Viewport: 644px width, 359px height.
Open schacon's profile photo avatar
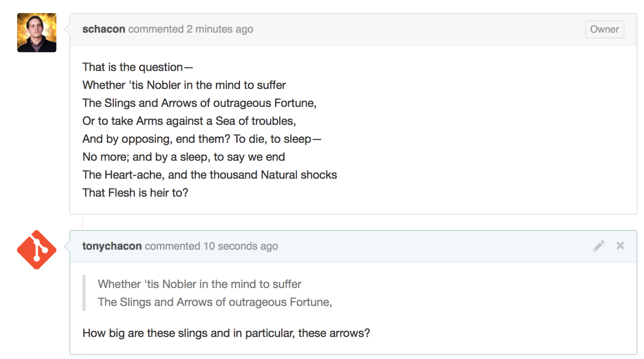click(37, 33)
